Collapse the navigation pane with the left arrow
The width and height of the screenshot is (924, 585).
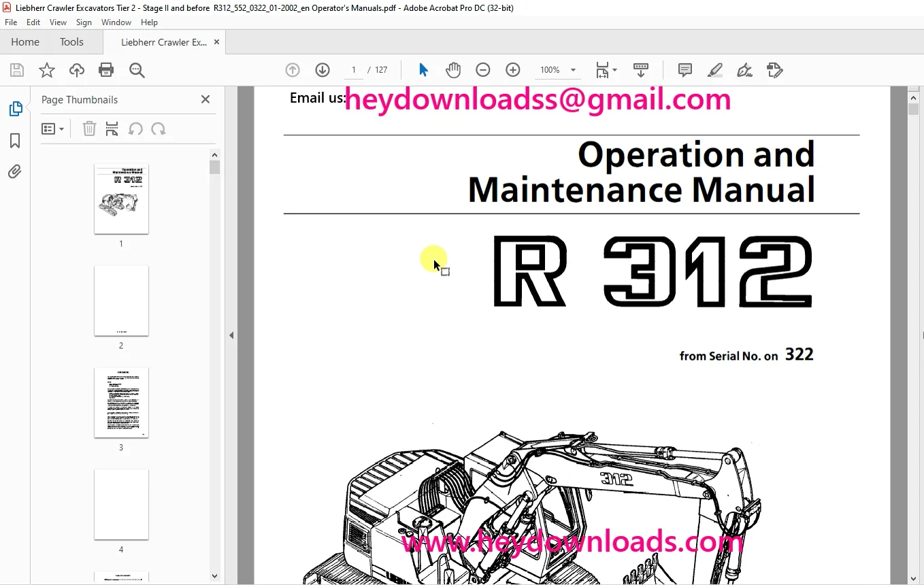(231, 335)
